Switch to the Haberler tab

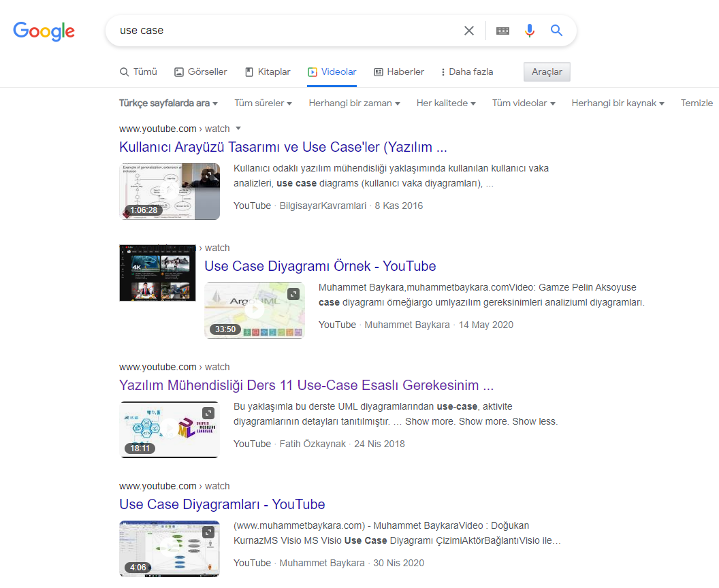click(x=399, y=72)
